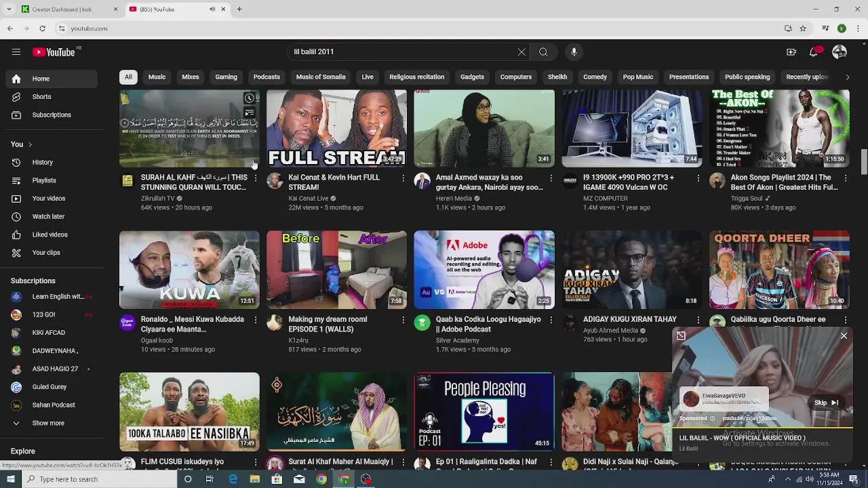Screen dimensions: 868x488
Task: Open options menu for Amal Axmed video
Action: click(551, 178)
